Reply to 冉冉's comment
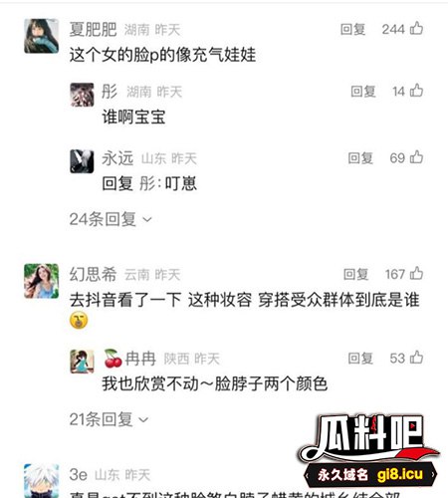The height and width of the screenshot is (498, 448). pyautogui.click(x=360, y=359)
